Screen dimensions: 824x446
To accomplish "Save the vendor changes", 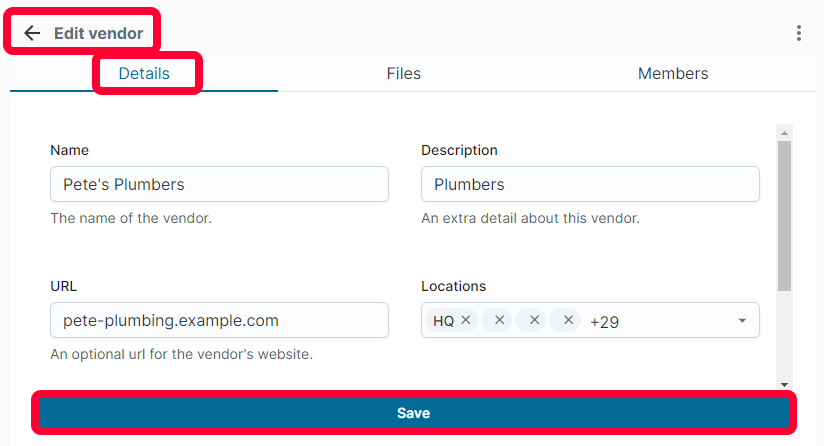I will (x=414, y=413).
